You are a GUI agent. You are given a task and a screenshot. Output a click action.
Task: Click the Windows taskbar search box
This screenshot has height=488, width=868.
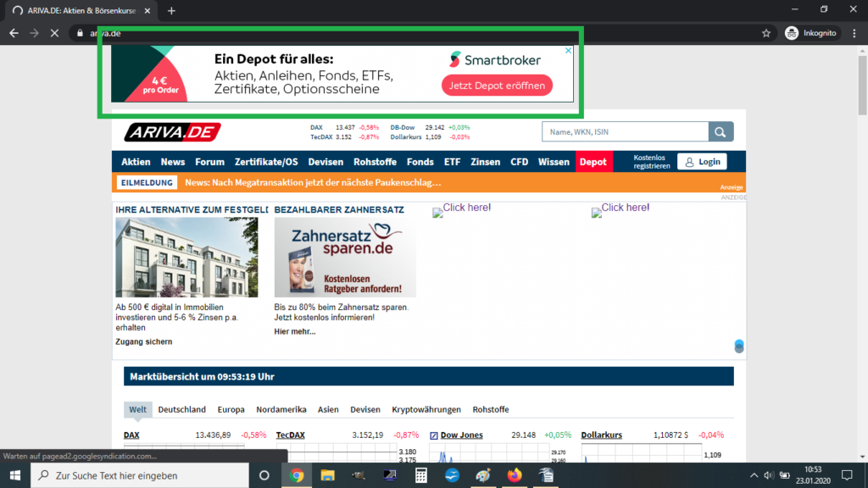[x=140, y=475]
